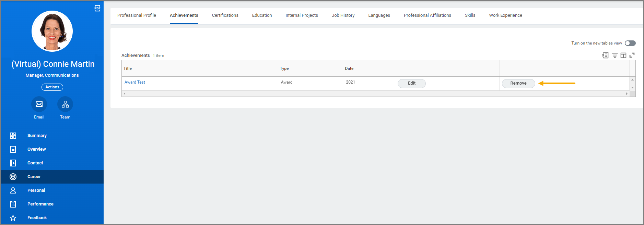Open the Award Test link
The height and width of the screenshot is (225, 644).
coord(135,82)
